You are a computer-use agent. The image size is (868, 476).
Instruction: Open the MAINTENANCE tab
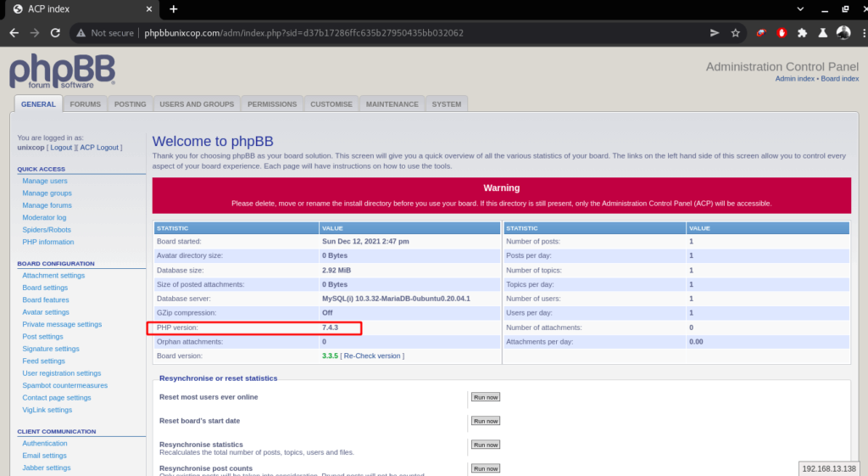pos(392,104)
